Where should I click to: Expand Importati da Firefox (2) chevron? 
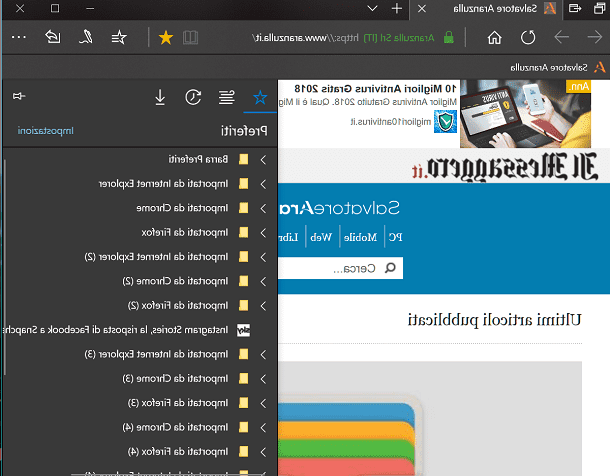pos(263,306)
